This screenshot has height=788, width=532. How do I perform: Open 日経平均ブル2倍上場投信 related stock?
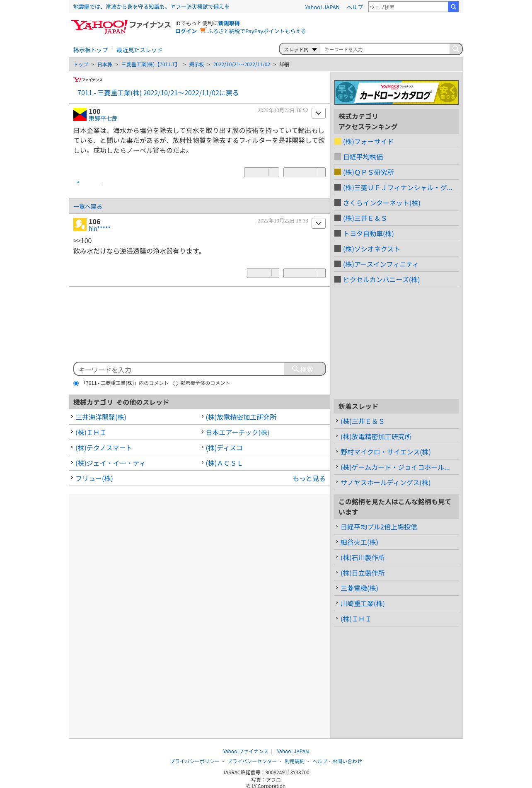pos(379,527)
